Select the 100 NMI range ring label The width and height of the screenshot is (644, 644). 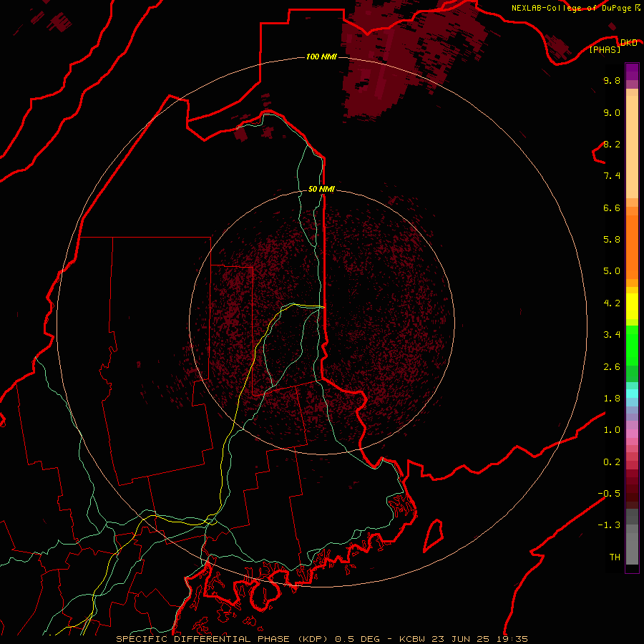(321, 57)
